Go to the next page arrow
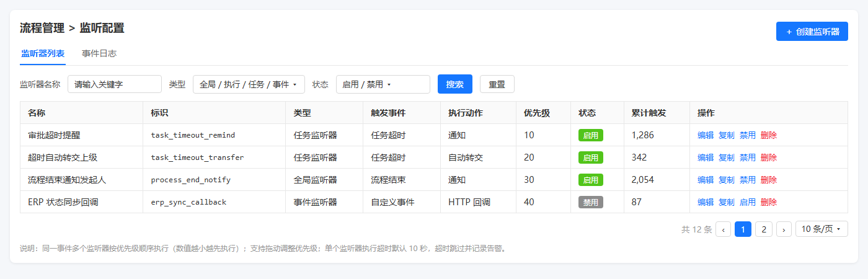This screenshot has width=868, height=279. pyautogui.click(x=784, y=229)
